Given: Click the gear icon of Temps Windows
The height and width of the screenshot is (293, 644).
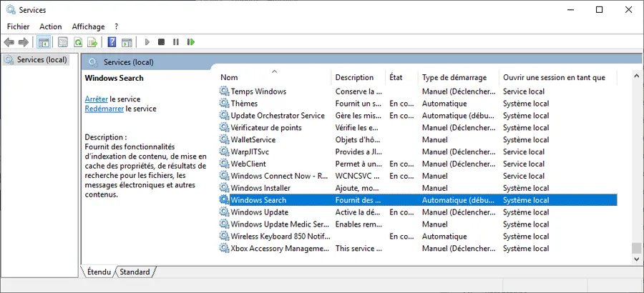Looking at the screenshot, I should tap(224, 91).
